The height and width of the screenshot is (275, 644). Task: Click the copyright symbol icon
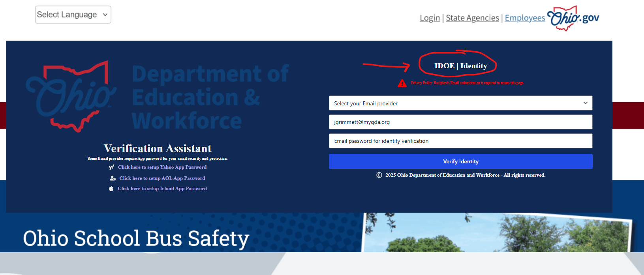[x=379, y=175]
